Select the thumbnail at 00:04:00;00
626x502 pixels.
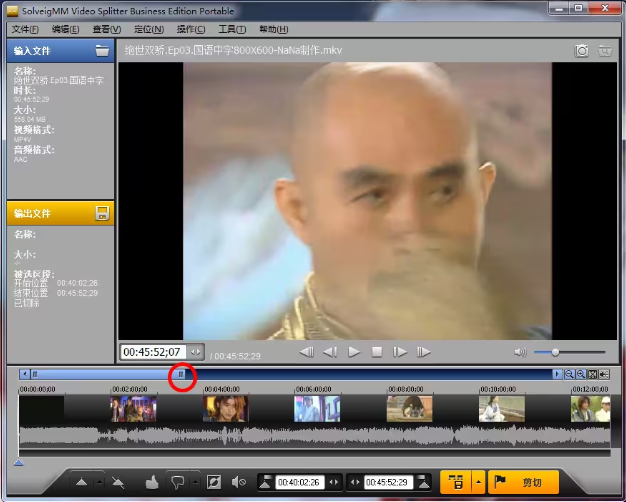tap(226, 409)
